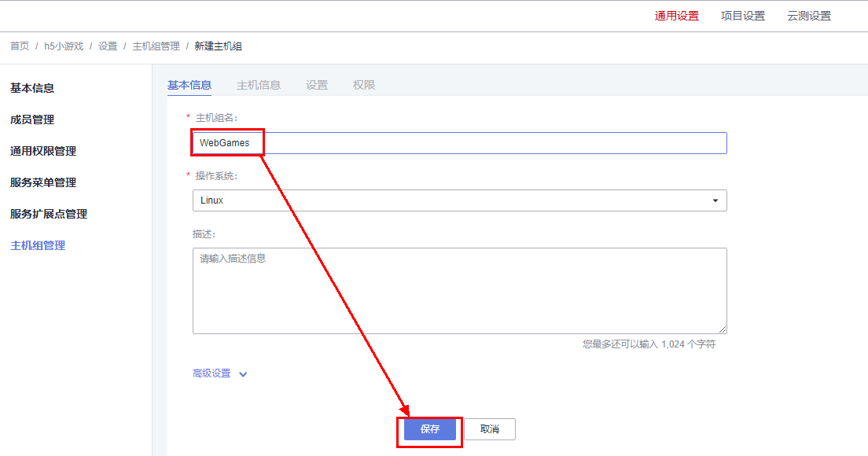
Task: Open the 主机组管理 breadcrumb link
Action: (156, 46)
